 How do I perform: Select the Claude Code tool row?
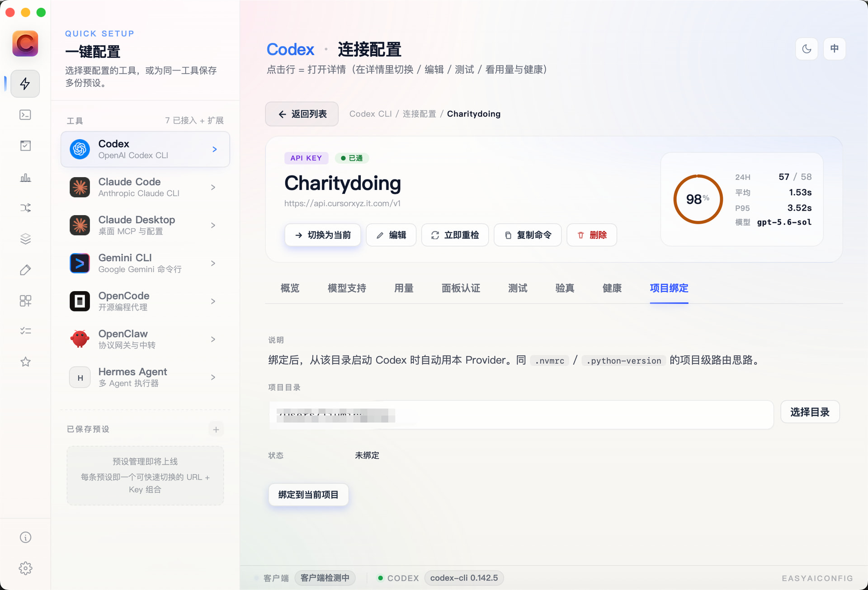coord(145,187)
